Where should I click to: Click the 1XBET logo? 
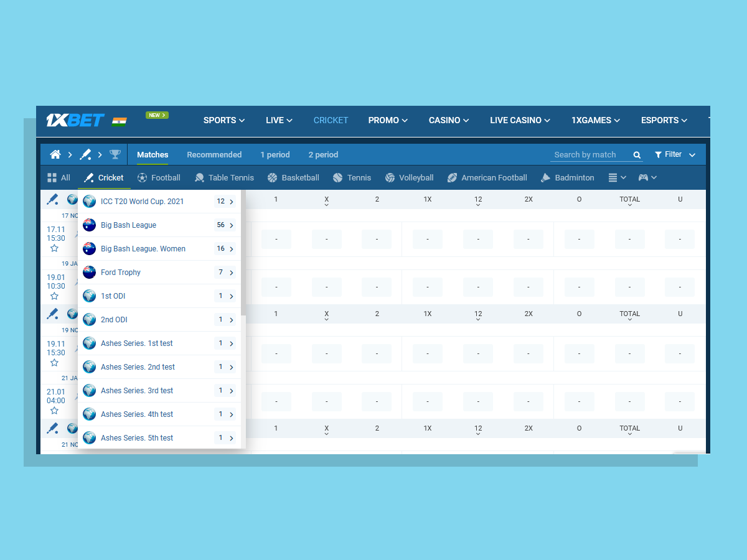74,120
